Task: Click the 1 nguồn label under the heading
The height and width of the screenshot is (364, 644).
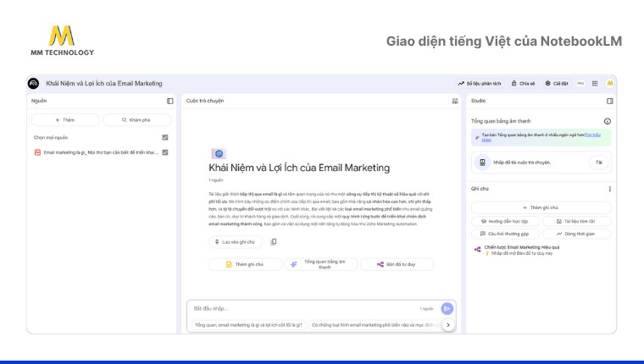Action: 216,180
